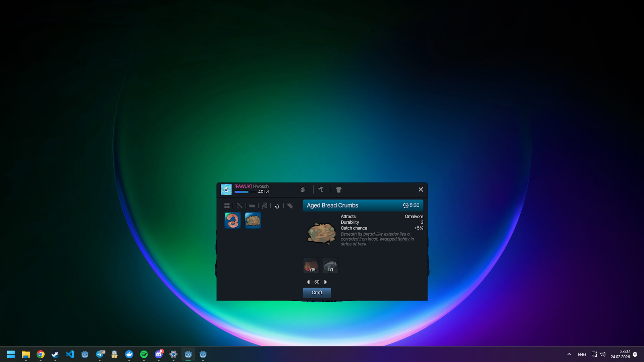Select the fishing rod category icon
This screenshot has width=644, height=362.
pyautogui.click(x=239, y=205)
